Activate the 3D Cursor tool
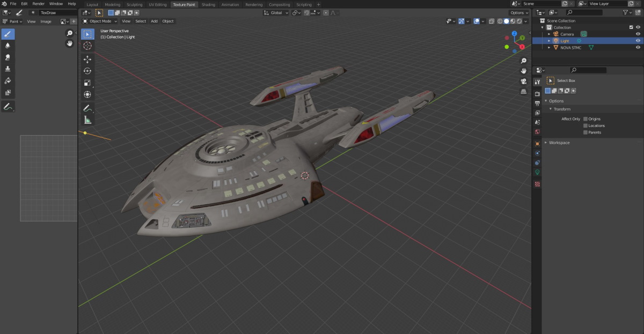Viewport: 644px width, 334px height. (x=87, y=46)
